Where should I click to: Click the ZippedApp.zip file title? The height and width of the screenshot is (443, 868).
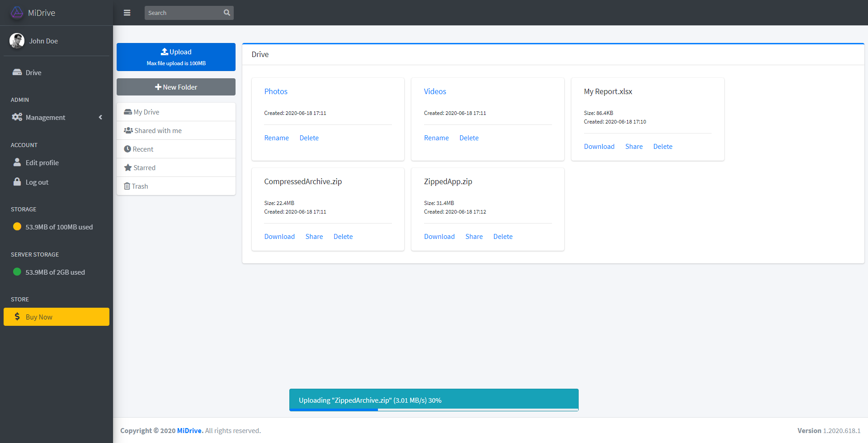point(448,181)
